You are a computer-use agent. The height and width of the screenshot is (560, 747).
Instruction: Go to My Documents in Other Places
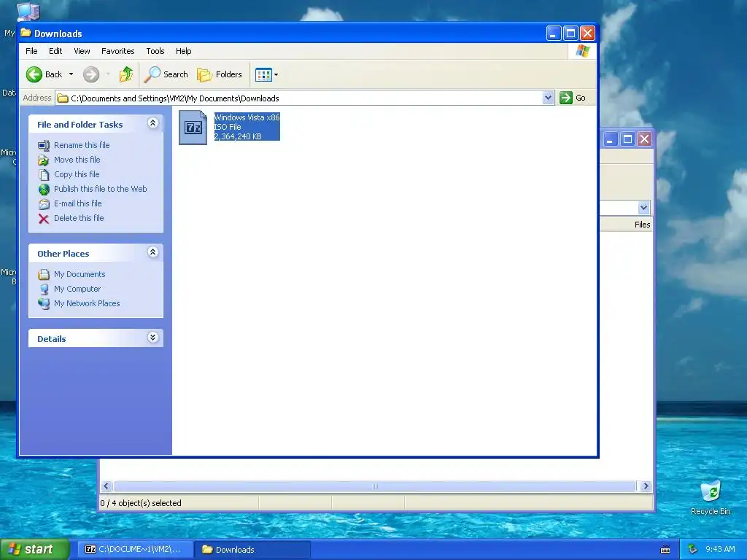tap(79, 274)
